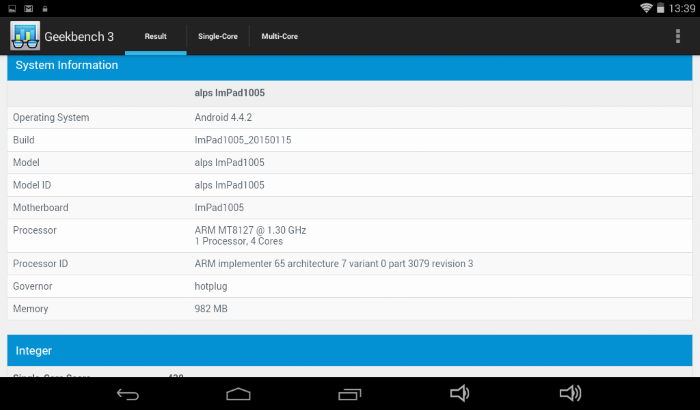Select the Operating System Android 4.4.2 row
This screenshot has width=700, height=410.
349,118
